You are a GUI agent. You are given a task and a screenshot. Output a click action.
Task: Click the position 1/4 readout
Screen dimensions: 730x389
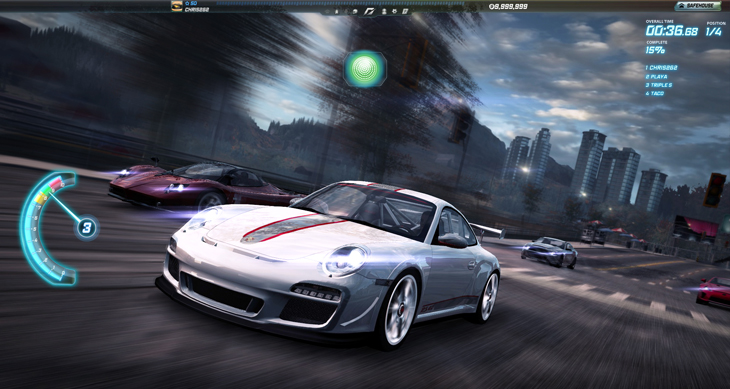click(714, 31)
